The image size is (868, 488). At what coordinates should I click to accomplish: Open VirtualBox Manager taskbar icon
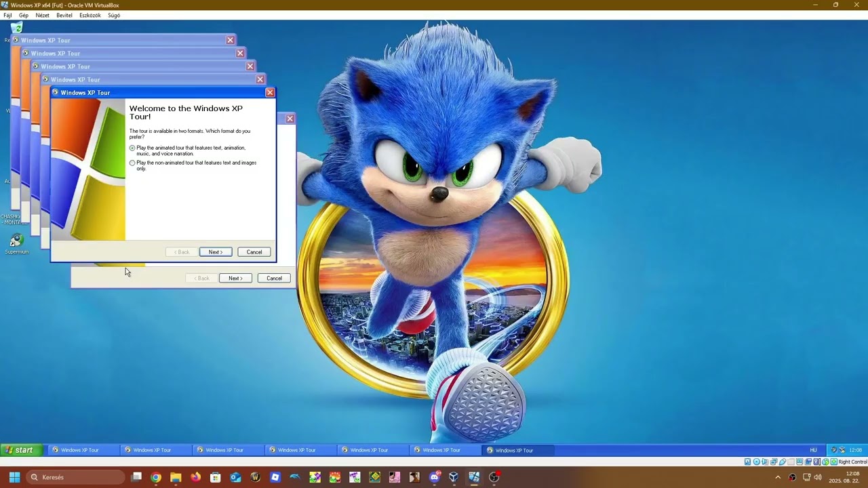tap(454, 477)
